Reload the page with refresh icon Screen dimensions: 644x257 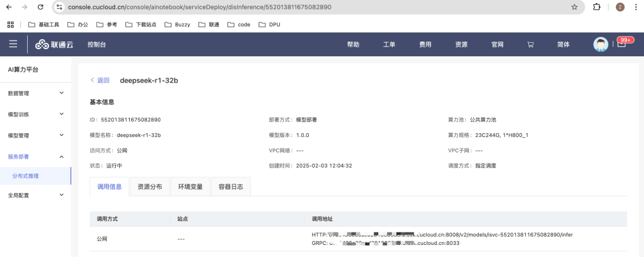coord(41,7)
